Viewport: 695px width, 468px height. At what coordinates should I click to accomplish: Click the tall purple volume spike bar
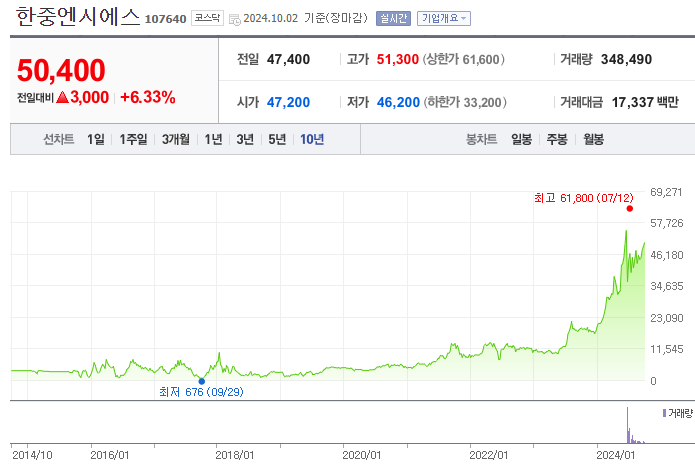click(x=628, y=425)
